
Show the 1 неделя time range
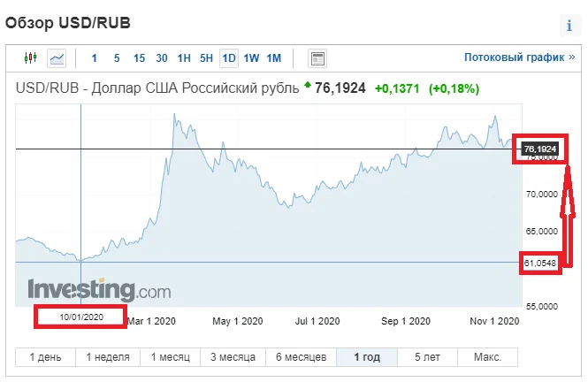click(x=108, y=357)
